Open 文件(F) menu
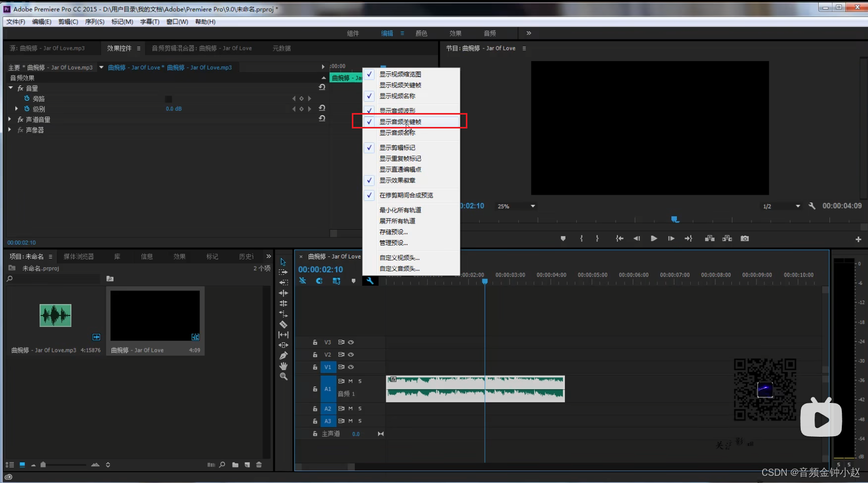This screenshot has width=868, height=483. [15, 22]
